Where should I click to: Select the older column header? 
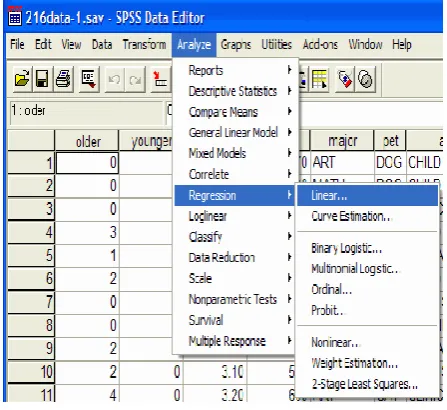pos(87,141)
